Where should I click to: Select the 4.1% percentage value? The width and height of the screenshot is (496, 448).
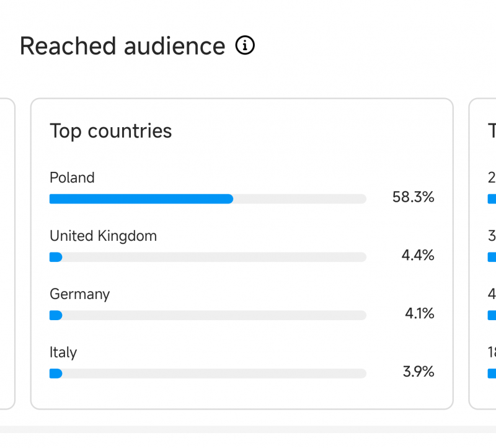coord(419,314)
